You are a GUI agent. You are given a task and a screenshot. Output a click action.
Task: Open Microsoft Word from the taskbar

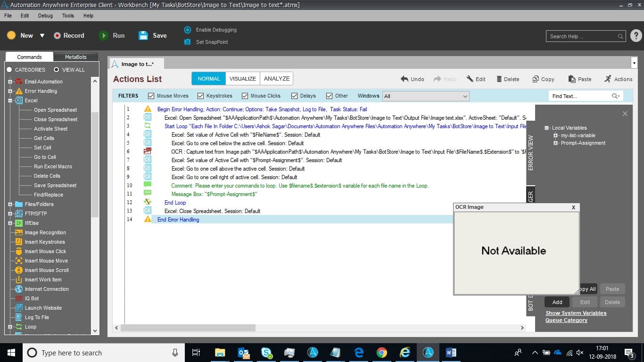(x=451, y=353)
